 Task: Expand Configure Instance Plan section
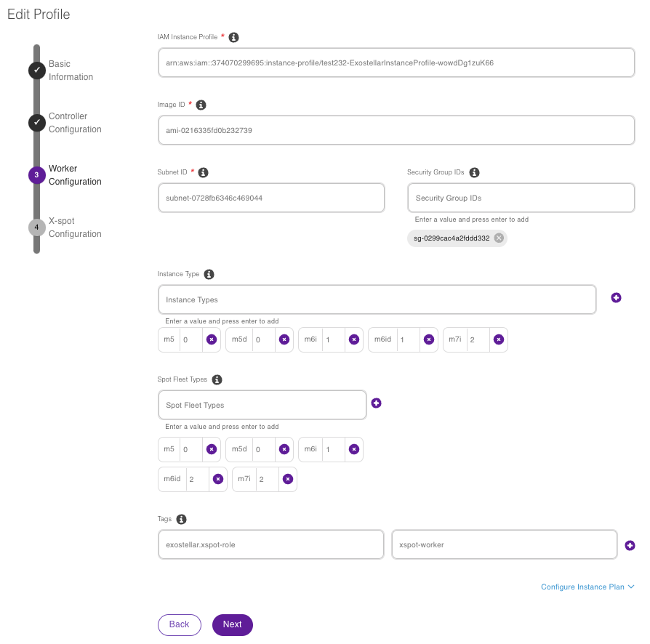click(x=587, y=587)
